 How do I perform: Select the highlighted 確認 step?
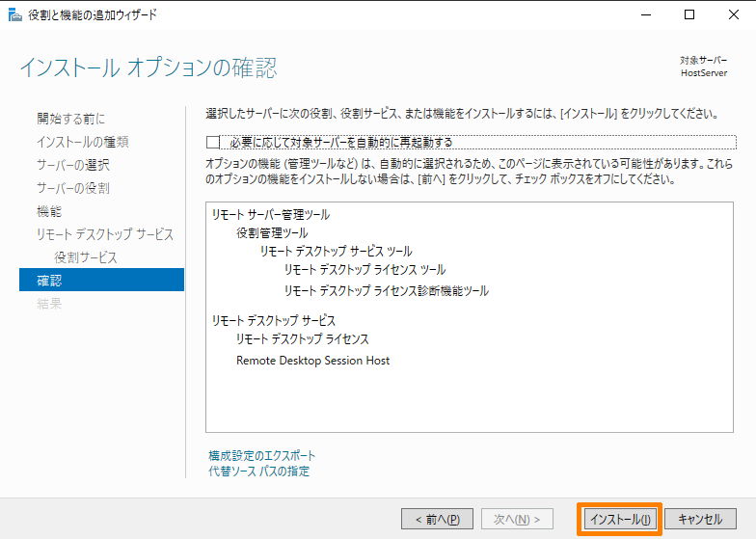[102, 280]
